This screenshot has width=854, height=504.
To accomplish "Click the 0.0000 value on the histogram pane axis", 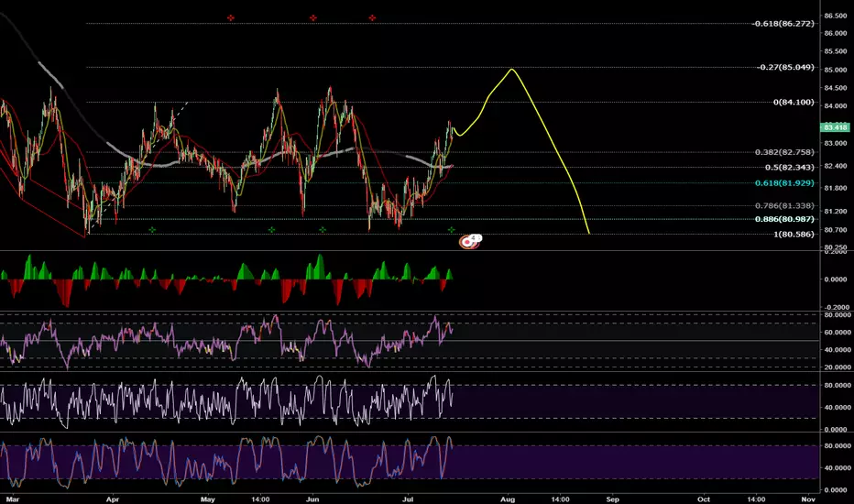I will pyautogui.click(x=836, y=279).
